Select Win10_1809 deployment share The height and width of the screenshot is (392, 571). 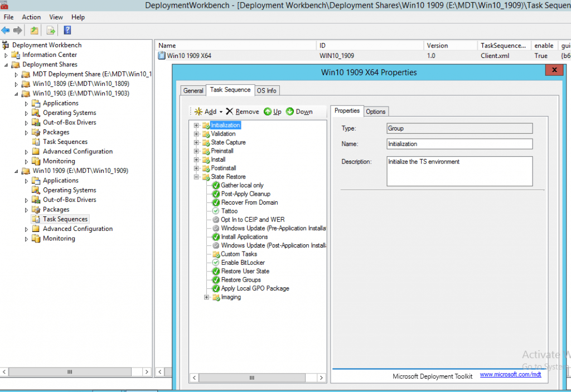click(x=81, y=84)
